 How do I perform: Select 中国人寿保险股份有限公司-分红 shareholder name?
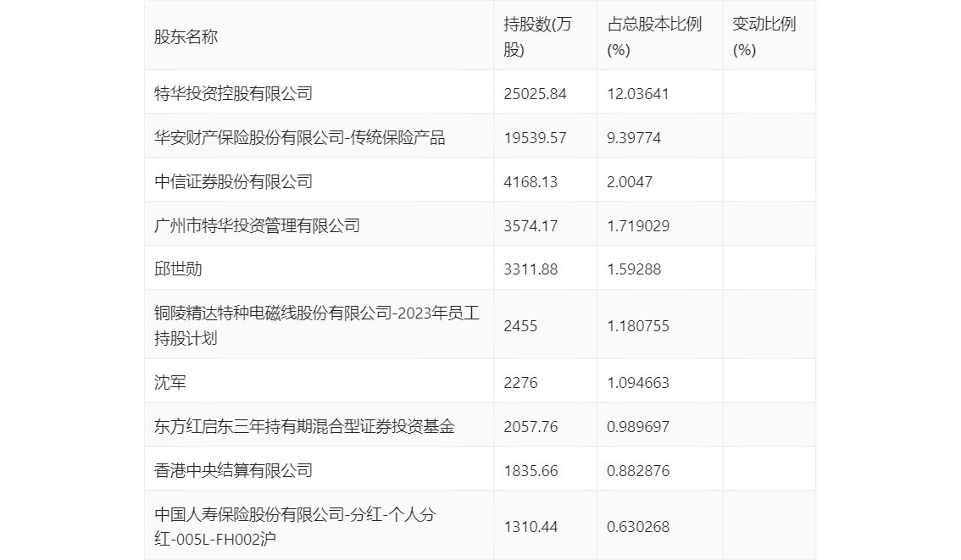click(x=296, y=526)
